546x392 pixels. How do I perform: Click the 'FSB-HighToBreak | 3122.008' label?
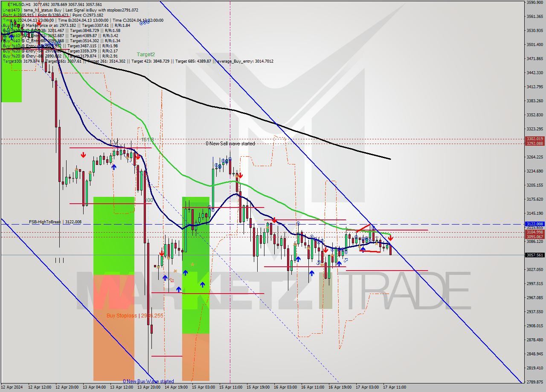(55, 222)
